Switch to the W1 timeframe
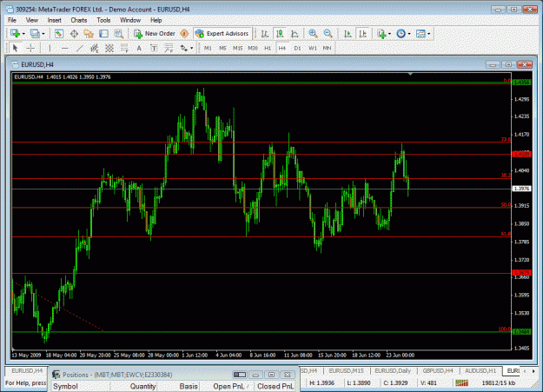Viewport: 543px width, 392px height. 313,48
